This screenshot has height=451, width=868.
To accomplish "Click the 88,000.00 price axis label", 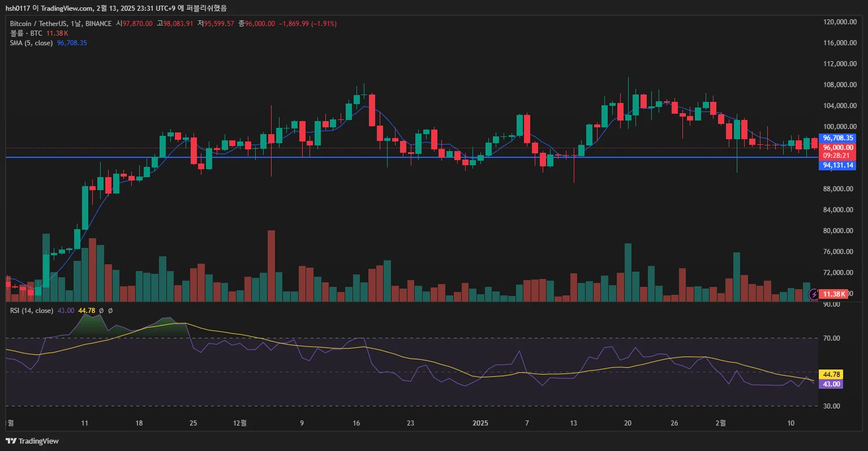I will [x=838, y=189].
